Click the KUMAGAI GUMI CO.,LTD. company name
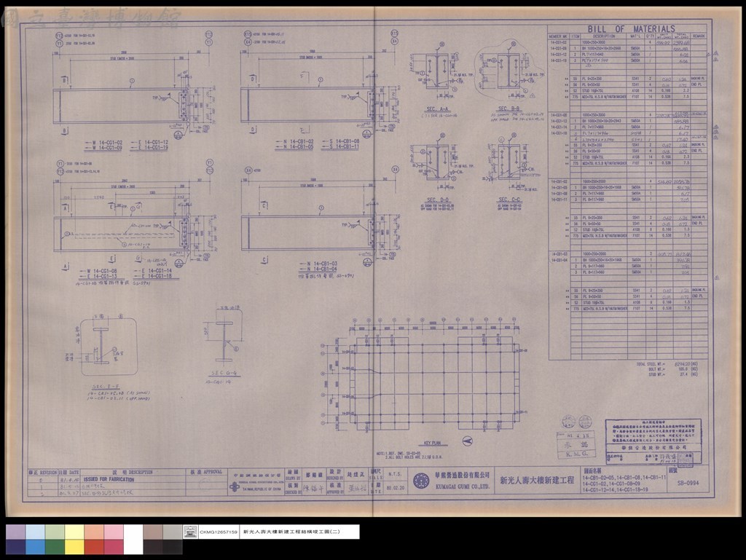Viewport: 746px width, 560px height. (x=463, y=486)
